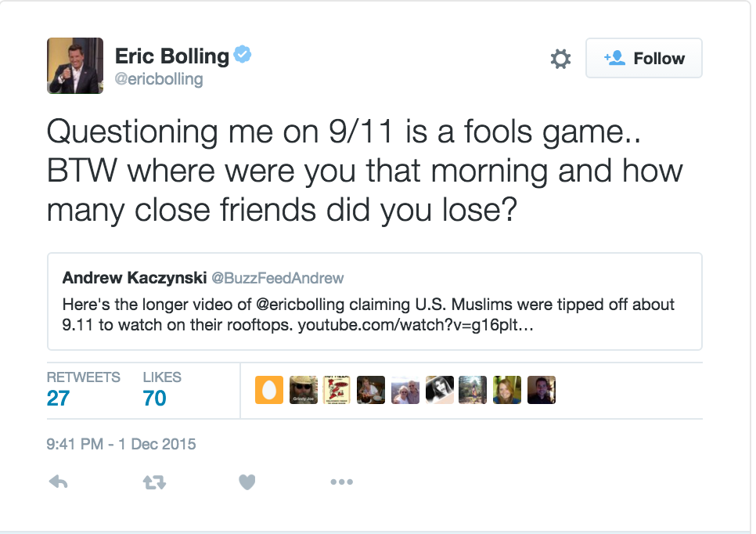This screenshot has height=534, width=756.
Task: Open the last liker avatar in row
Action: (x=542, y=390)
